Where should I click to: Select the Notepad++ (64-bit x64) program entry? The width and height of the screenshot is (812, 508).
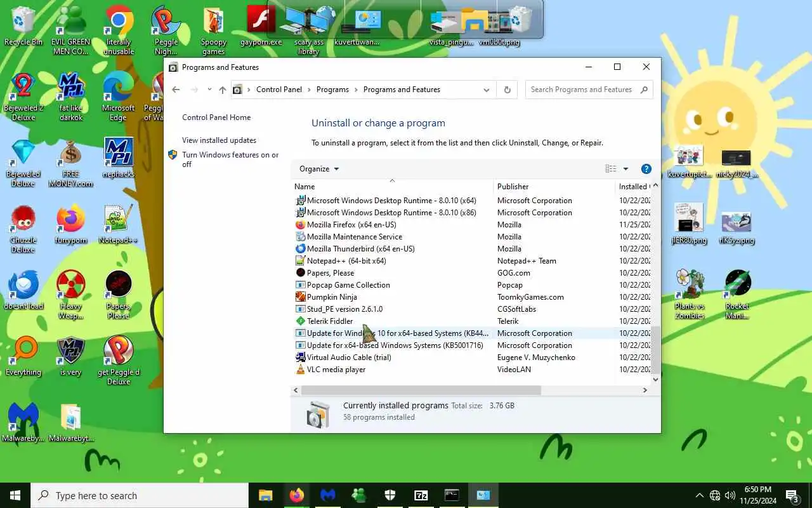point(473,261)
